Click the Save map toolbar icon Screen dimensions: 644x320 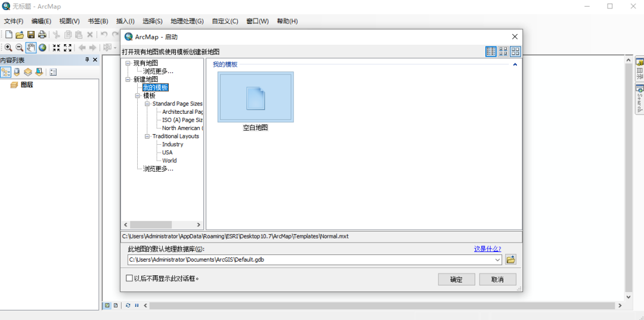(x=31, y=35)
